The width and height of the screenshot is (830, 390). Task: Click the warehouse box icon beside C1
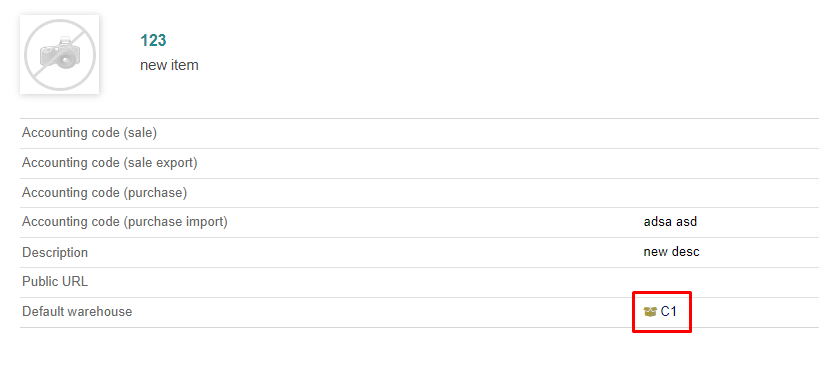pyautogui.click(x=649, y=312)
